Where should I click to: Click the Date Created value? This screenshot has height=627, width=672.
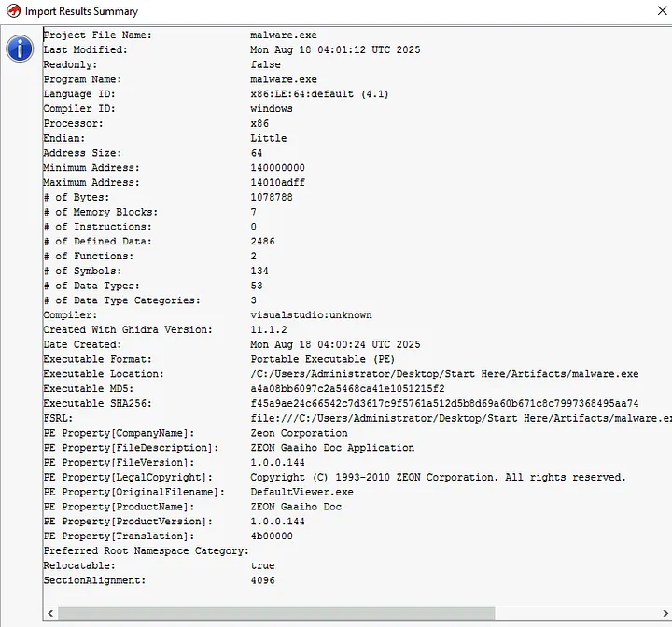[x=335, y=344]
